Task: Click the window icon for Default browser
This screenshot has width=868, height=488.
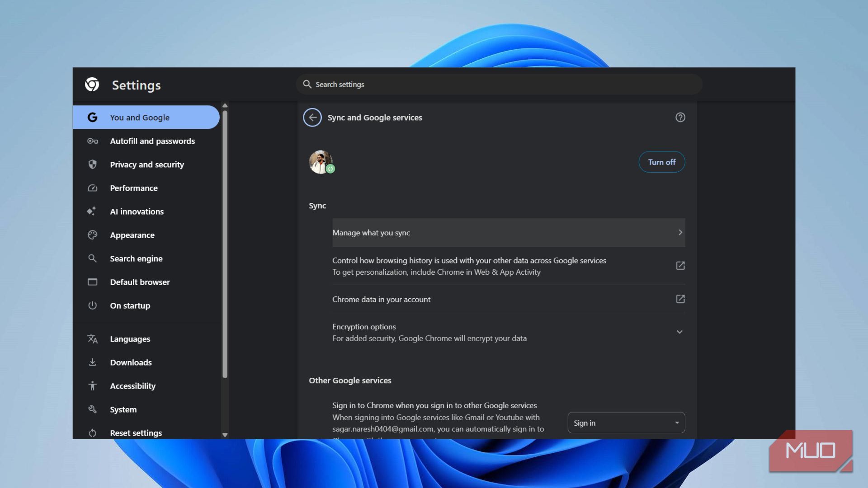Action: tap(92, 282)
